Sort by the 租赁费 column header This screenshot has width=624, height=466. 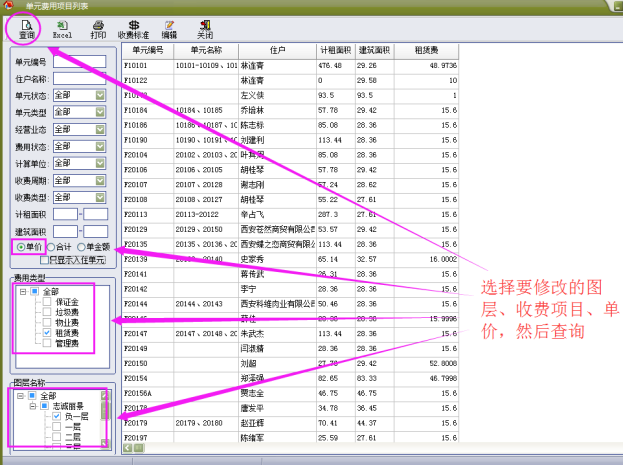(426, 51)
